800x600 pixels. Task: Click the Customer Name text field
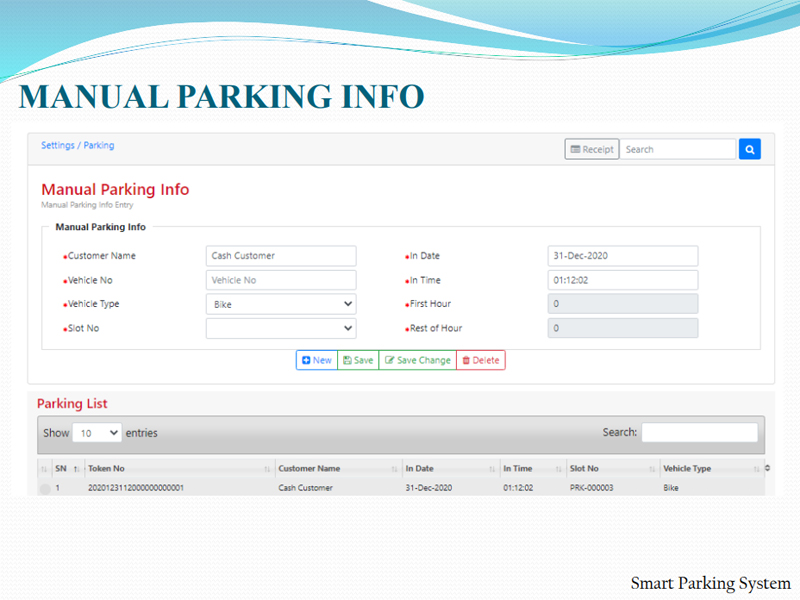[x=281, y=256]
